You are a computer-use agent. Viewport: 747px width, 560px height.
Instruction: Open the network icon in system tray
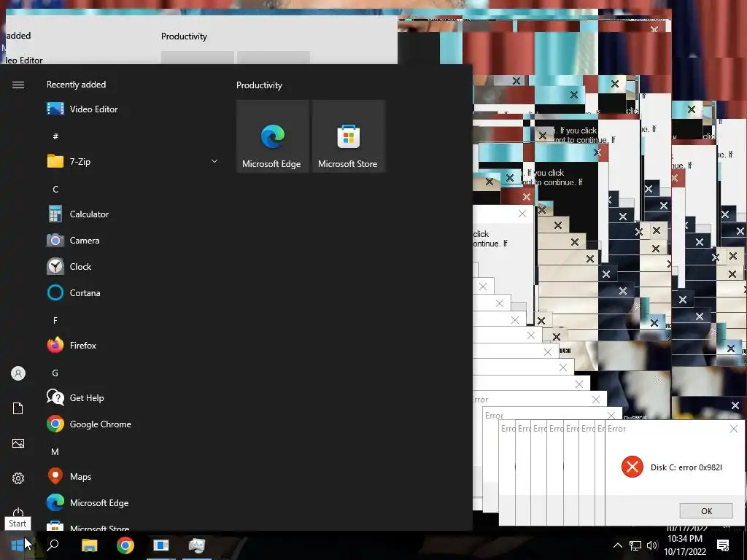pos(635,545)
